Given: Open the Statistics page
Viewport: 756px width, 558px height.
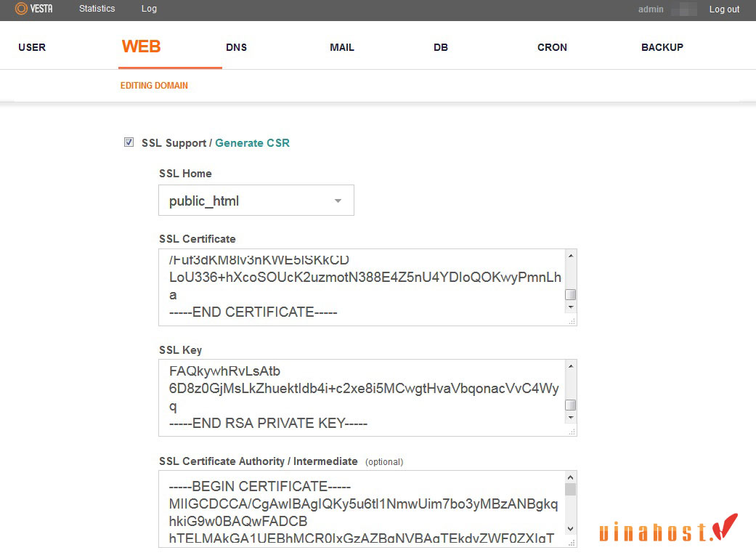Looking at the screenshot, I should pos(97,9).
